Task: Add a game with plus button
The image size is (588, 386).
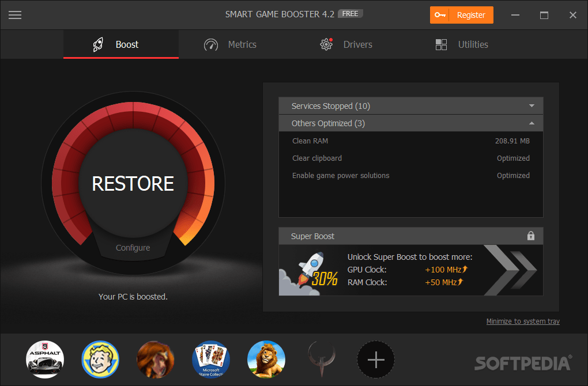Action: click(376, 359)
